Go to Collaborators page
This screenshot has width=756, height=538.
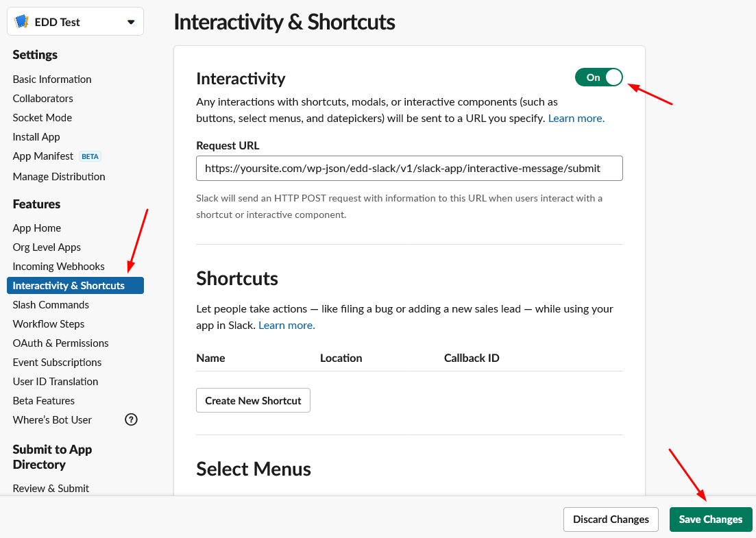pyautogui.click(x=42, y=99)
